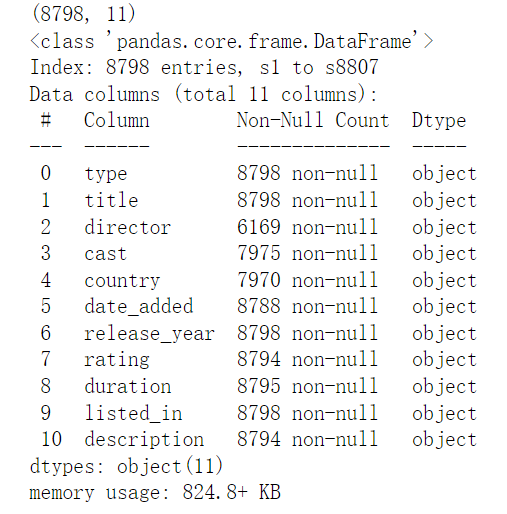This screenshot has height=514, width=507.
Task: Click the listed_in column name
Action: pyautogui.click(x=133, y=413)
